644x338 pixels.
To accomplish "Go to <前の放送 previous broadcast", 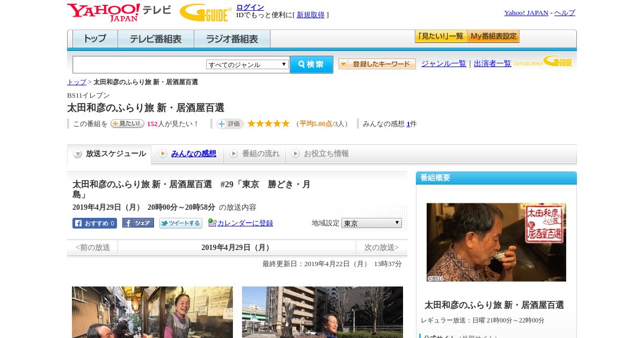I will (93, 247).
